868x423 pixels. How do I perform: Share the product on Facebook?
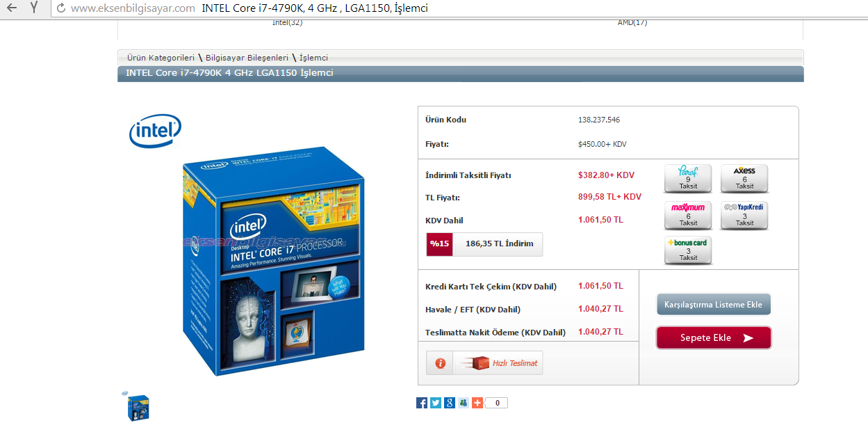tap(422, 403)
